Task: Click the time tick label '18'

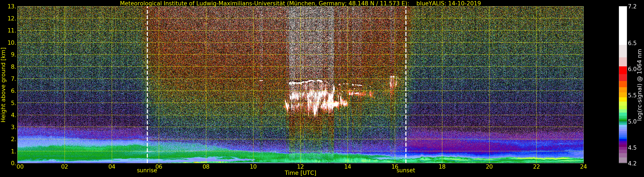Action: pos(442,167)
